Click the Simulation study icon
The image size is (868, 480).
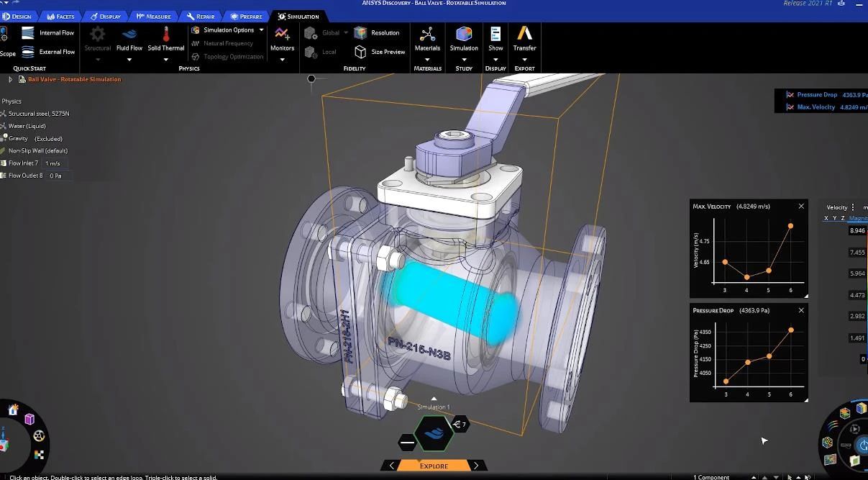[464, 34]
